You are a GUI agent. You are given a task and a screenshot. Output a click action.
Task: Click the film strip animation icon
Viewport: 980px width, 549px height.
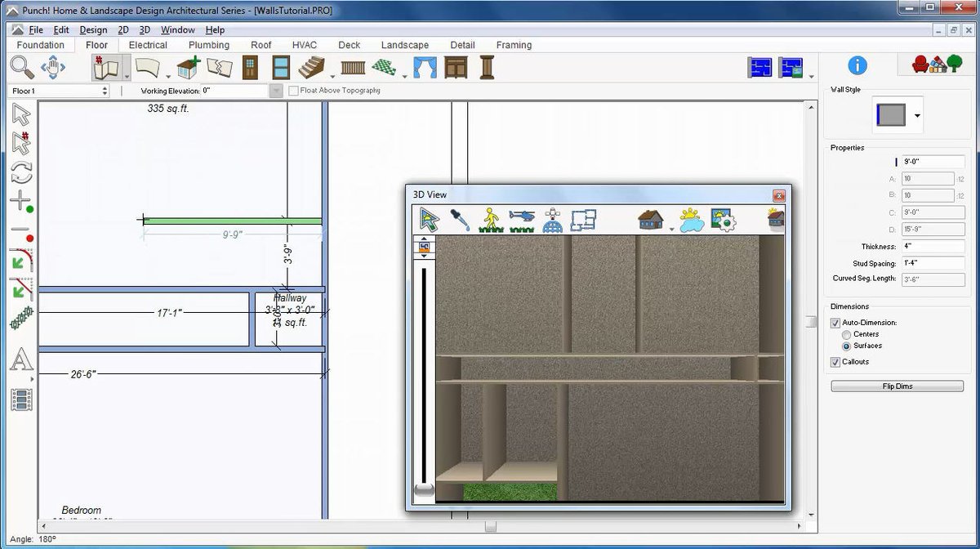tap(21, 399)
